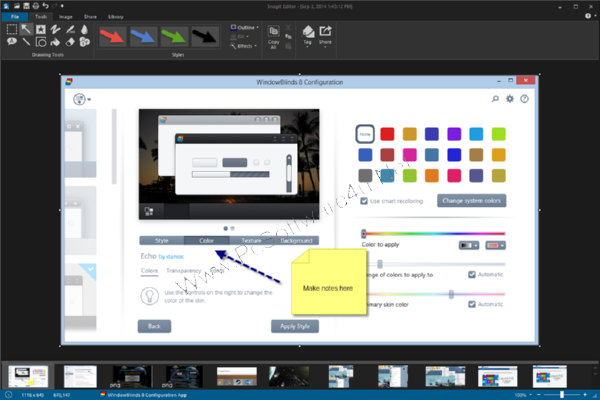
Task: Click the zoom slider handle in status bar
Action: (562, 395)
